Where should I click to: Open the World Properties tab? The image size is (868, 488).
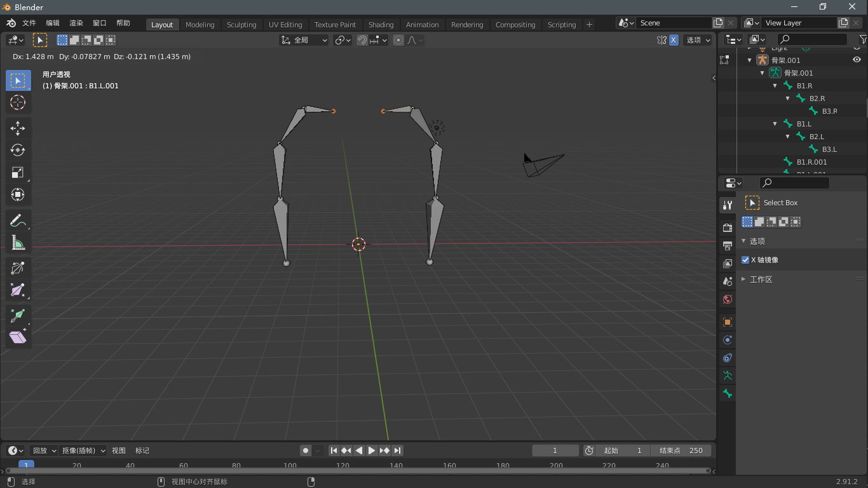click(727, 299)
